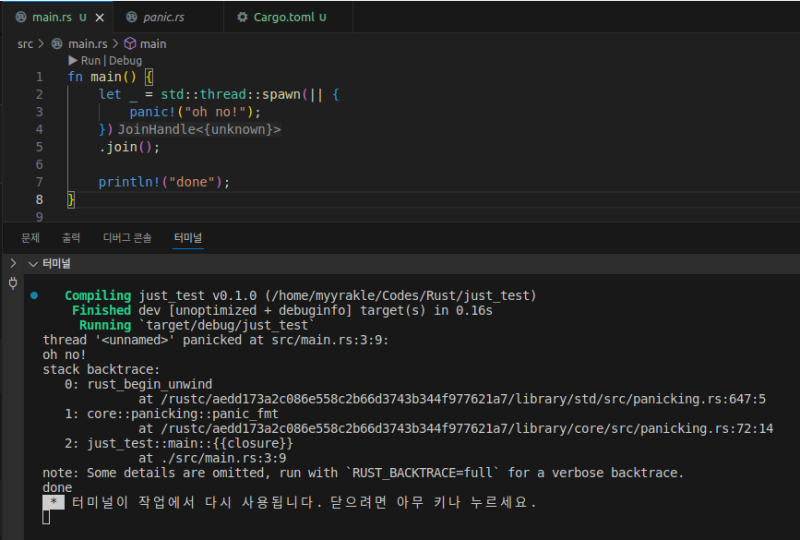Image resolution: width=800 pixels, height=540 pixels.
Task: Open the 출력 (Output) panel tab
Action: (71, 238)
